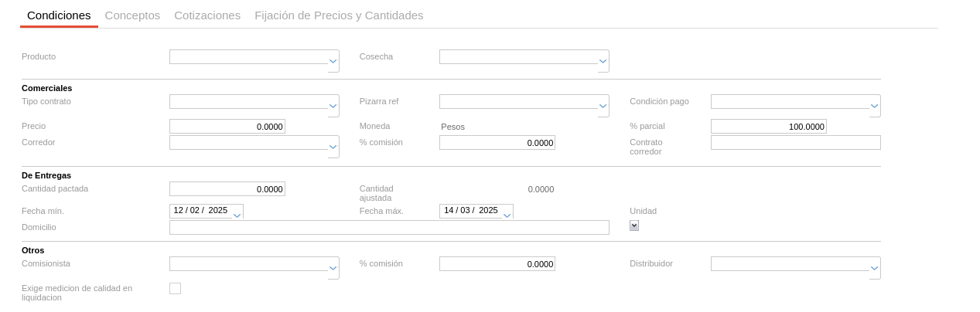Open the Distribuidor dropdown
980x312 pixels.
(875, 268)
